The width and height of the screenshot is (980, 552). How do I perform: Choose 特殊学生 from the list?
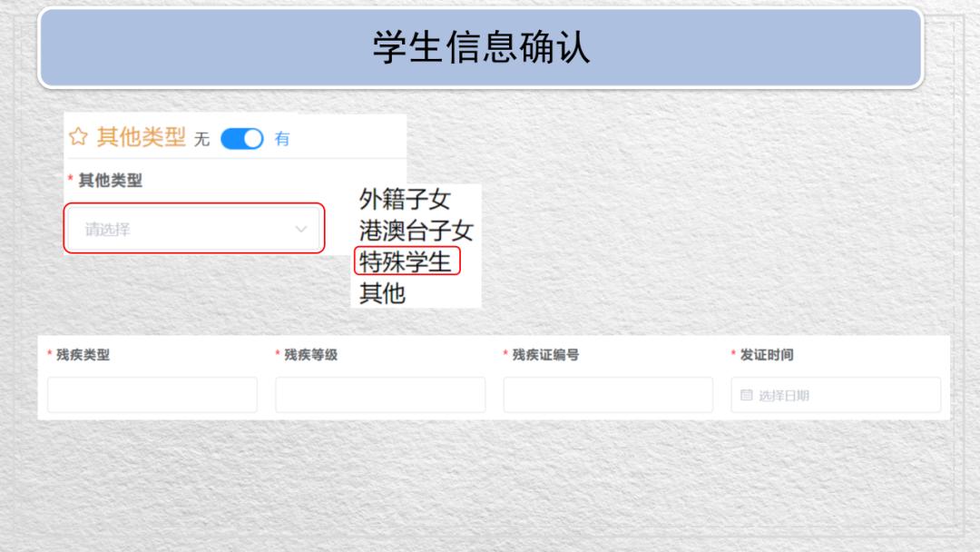tap(405, 261)
